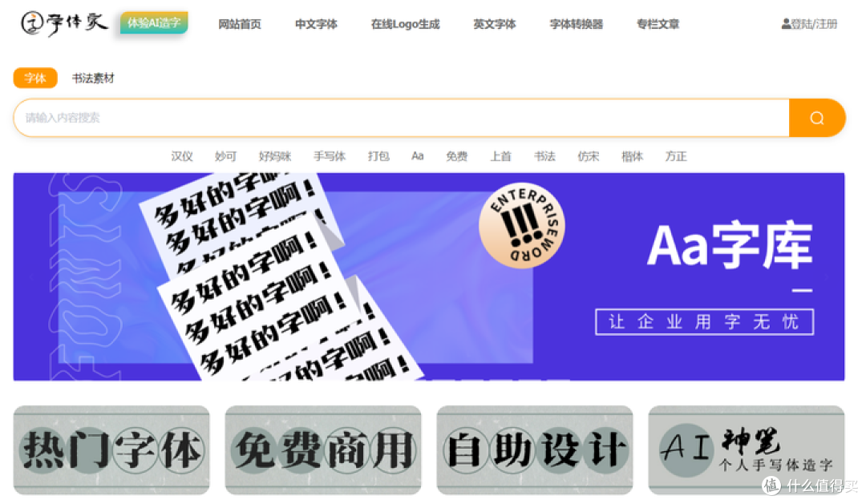Click the 让企业用字无忧 banner box
Viewport: 866px width, 504px height.
tap(704, 322)
